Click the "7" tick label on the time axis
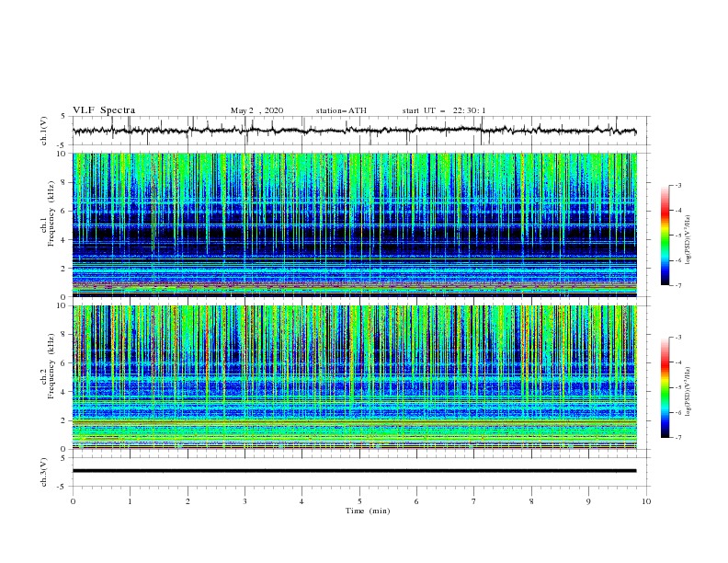This screenshot has width=728, height=563. [x=474, y=501]
